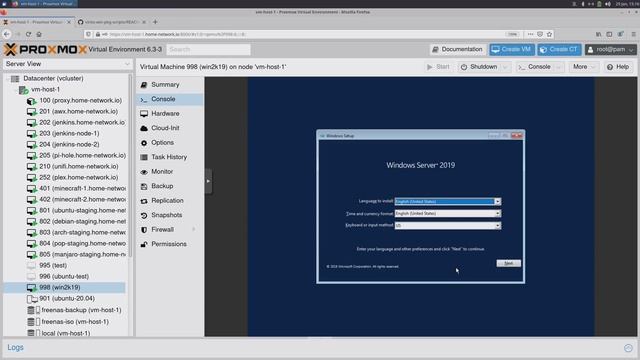Open the Console dropdown arrow in toolbar
This screenshot has width=640, height=360.
(x=559, y=67)
